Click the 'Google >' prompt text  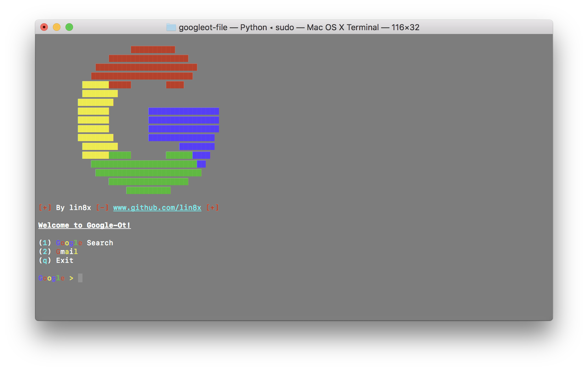tap(56, 278)
